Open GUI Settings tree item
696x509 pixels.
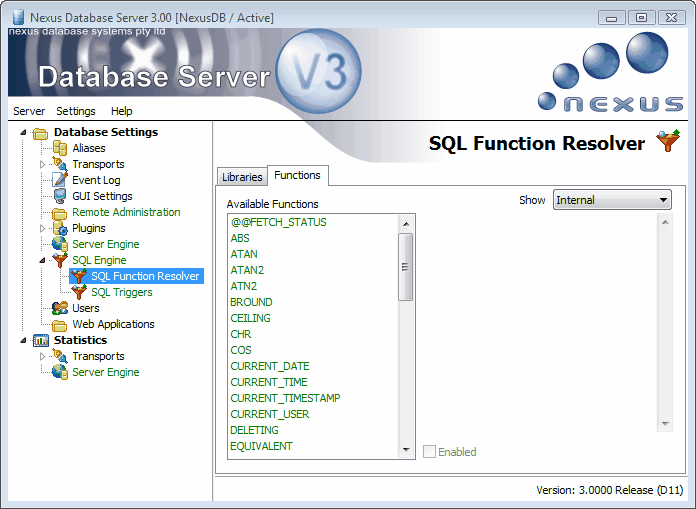pos(103,196)
